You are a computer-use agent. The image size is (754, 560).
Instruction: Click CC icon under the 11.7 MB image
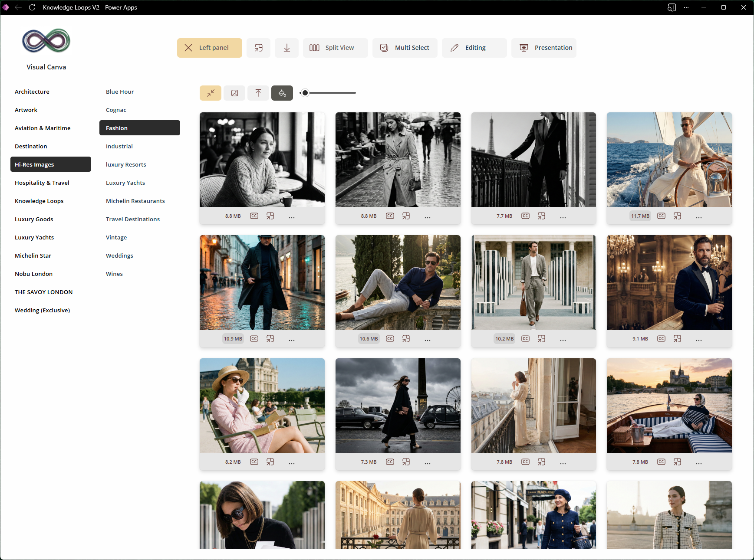(661, 216)
